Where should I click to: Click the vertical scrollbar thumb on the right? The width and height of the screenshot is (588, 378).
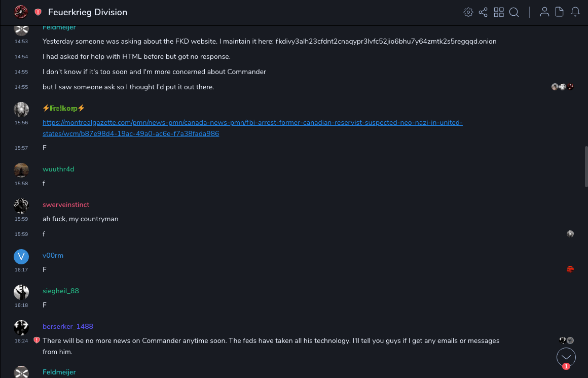586,167
